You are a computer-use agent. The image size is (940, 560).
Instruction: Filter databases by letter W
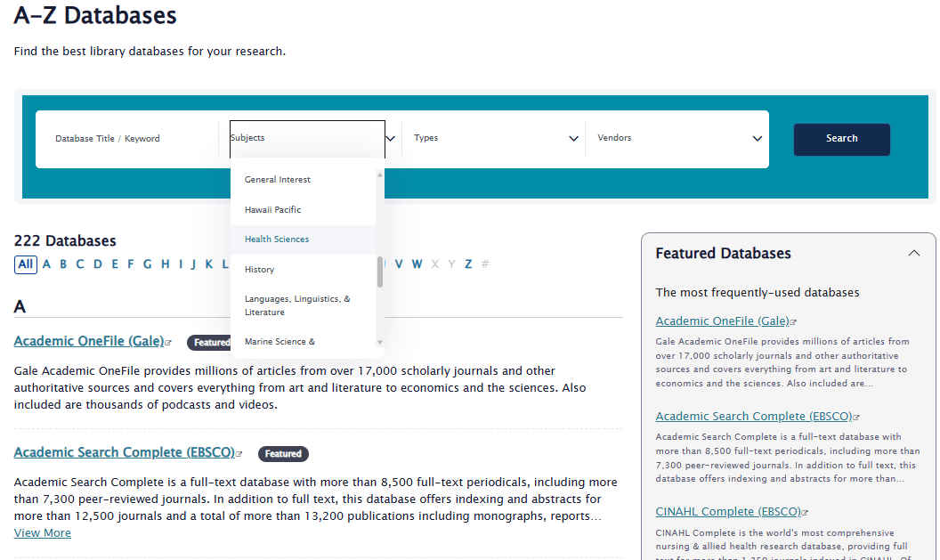tap(417, 264)
